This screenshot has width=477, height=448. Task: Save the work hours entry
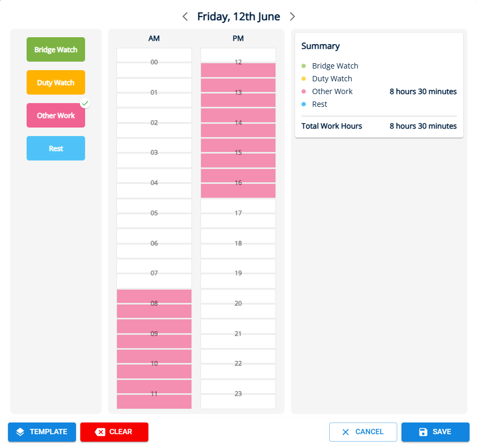tap(436, 432)
